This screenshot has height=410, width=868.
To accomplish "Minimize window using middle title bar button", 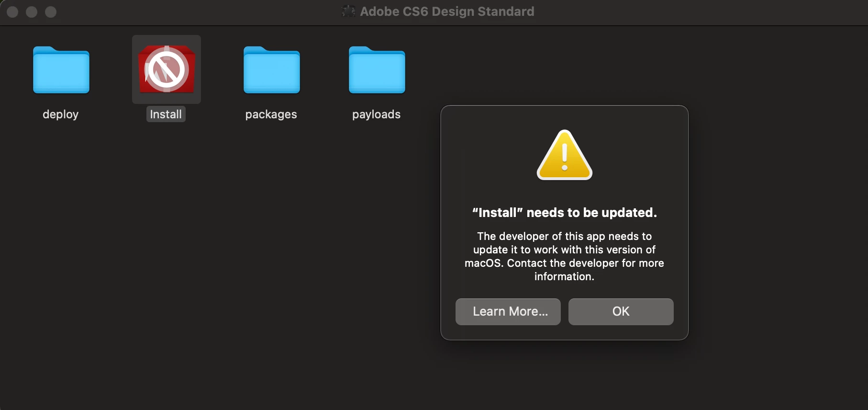I will 32,12.
